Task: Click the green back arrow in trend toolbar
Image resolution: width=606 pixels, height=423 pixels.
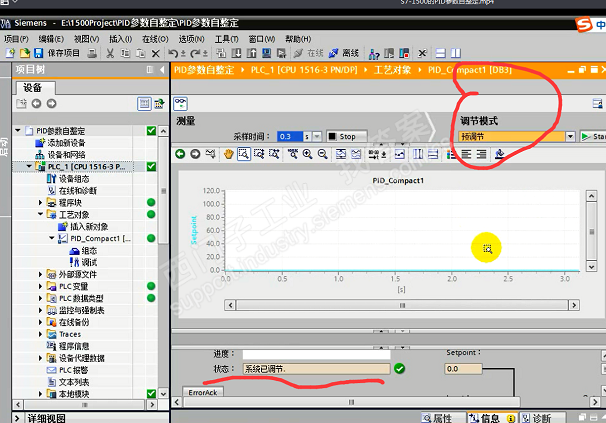Action: (x=180, y=154)
